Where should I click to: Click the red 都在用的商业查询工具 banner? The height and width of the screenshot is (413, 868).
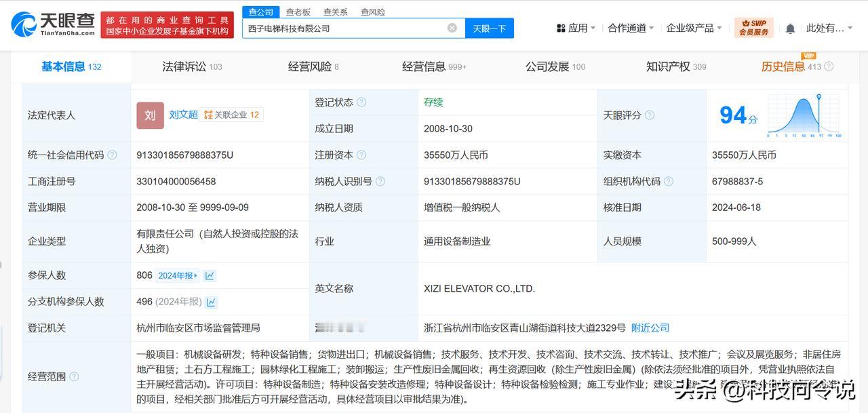coord(167,25)
